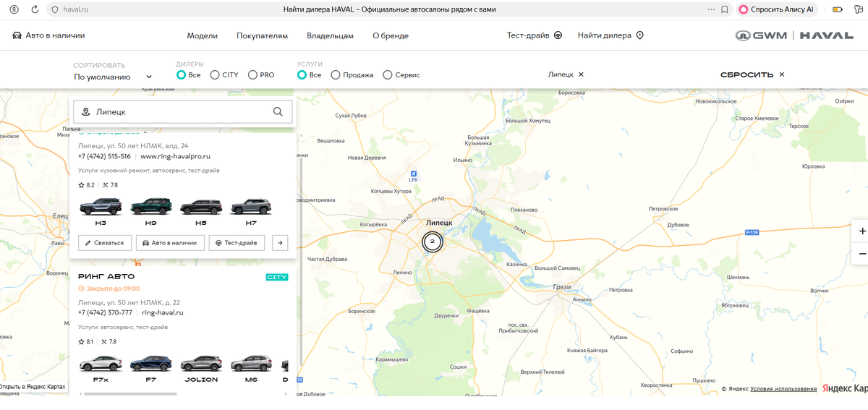Click horizontal scrollbar under car models

[x=130, y=394]
